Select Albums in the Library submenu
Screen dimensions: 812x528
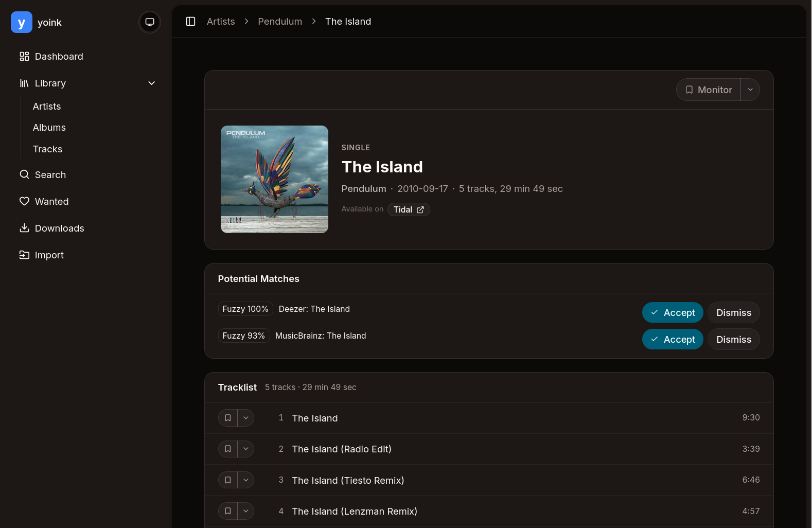coord(49,128)
